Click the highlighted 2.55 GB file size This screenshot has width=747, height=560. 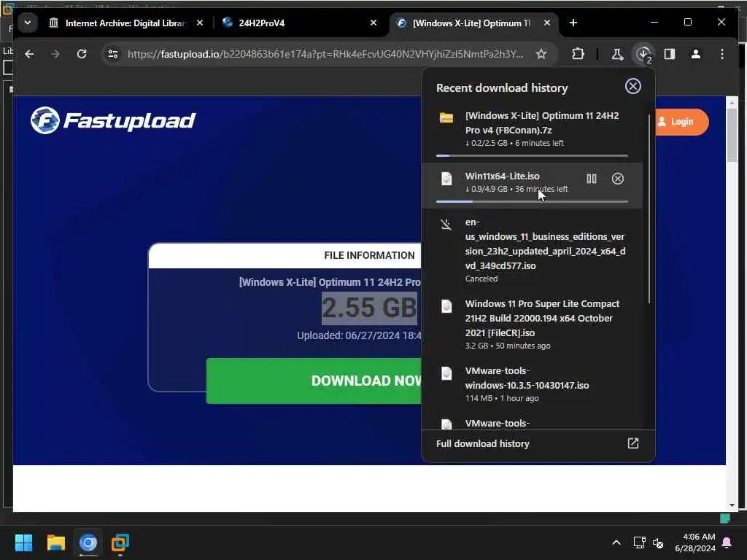(x=369, y=308)
